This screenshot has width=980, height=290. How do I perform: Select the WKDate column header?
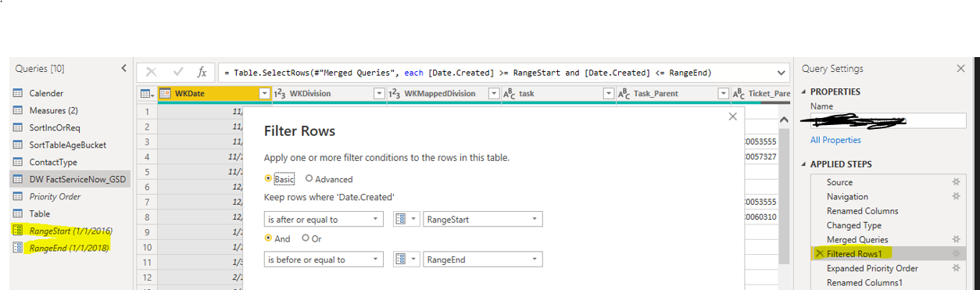pos(215,94)
